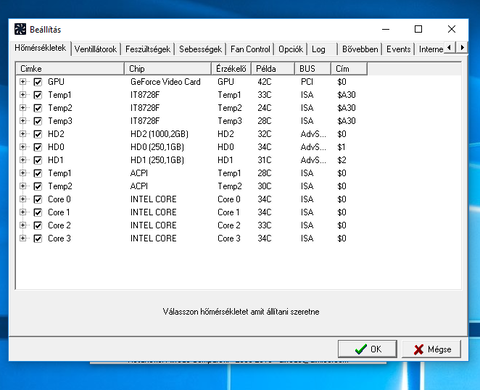480x390 pixels.
Task: Select the HD1 (250,1GB) chip text
Action: (157, 160)
